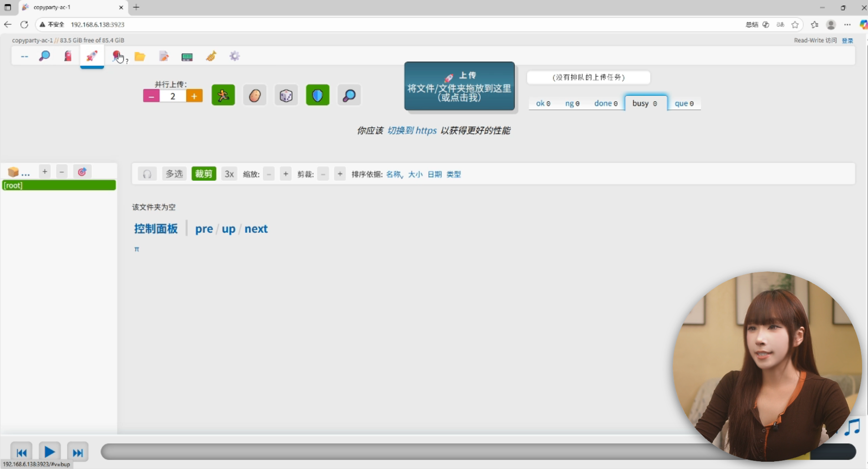Decrease parallel uploads with pink minus
The image size is (868, 469).
pyautogui.click(x=152, y=96)
